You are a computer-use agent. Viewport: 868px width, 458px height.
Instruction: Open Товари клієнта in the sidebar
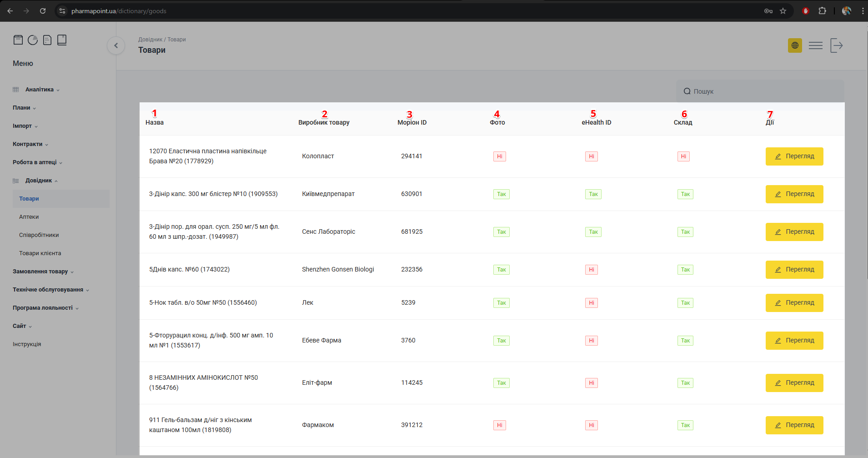(x=40, y=253)
